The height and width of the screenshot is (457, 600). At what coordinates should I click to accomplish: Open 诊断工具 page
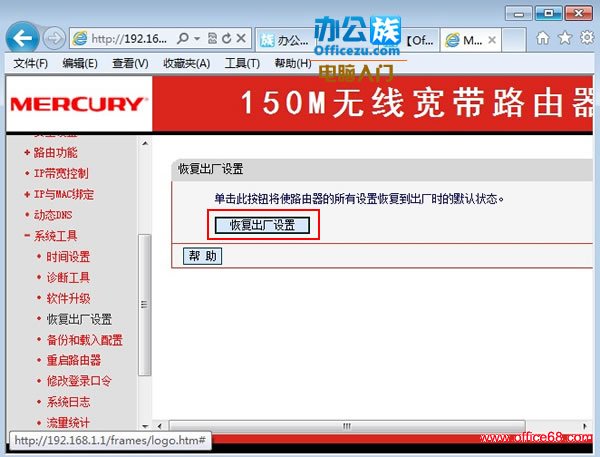pyautogui.click(x=68, y=277)
